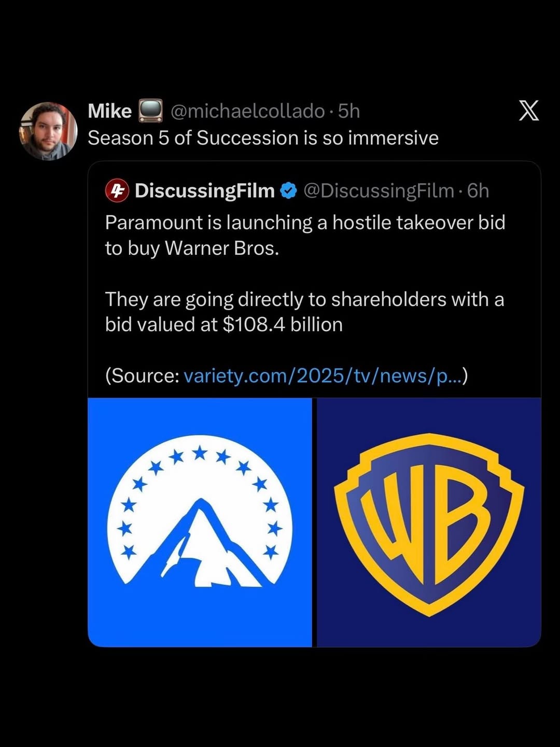Viewport: 560px width, 747px height.
Task: Click the 5h post timestamp
Action: (348, 111)
